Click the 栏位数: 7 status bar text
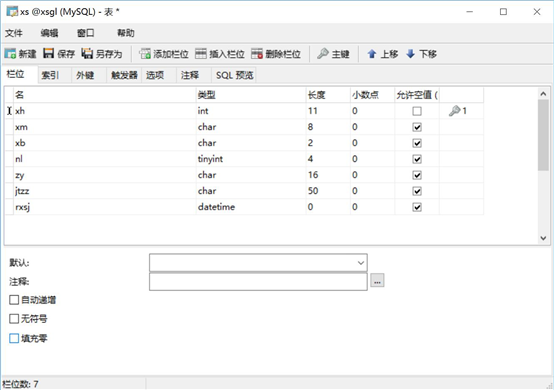Image resolution: width=554 pixels, height=390 pixels. (x=20, y=384)
